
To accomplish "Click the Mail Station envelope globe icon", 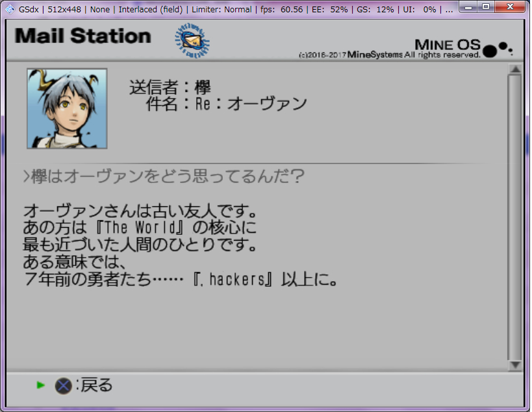I will pos(192,41).
